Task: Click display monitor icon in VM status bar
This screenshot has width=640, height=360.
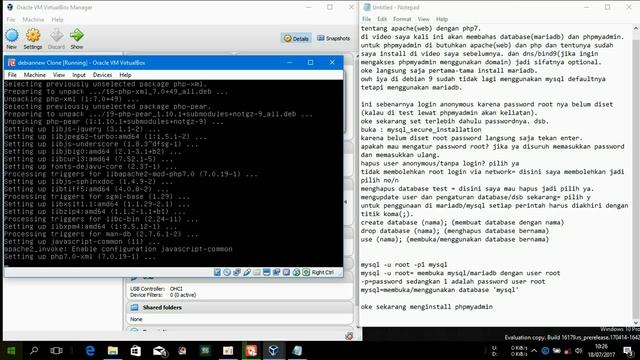Action: pos(267,272)
